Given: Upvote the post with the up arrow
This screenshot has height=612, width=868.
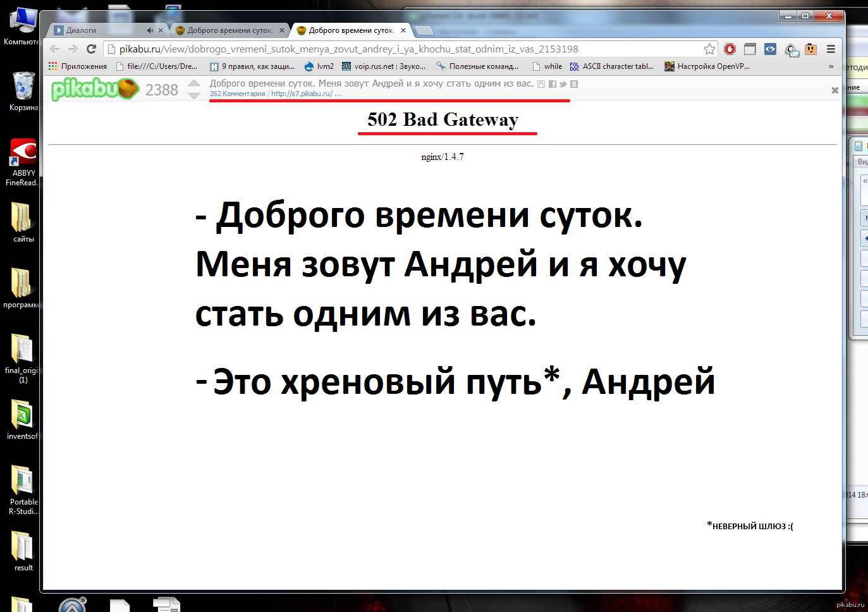Looking at the screenshot, I should point(194,83).
